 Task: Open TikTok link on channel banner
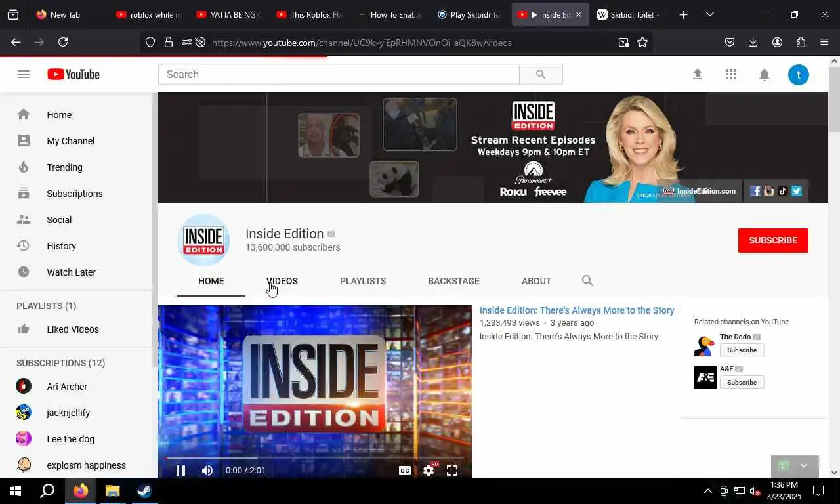click(783, 191)
